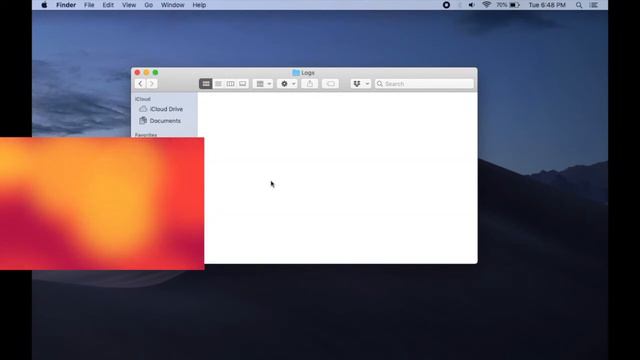Open Spotlight search in menu bar

click(579, 5)
